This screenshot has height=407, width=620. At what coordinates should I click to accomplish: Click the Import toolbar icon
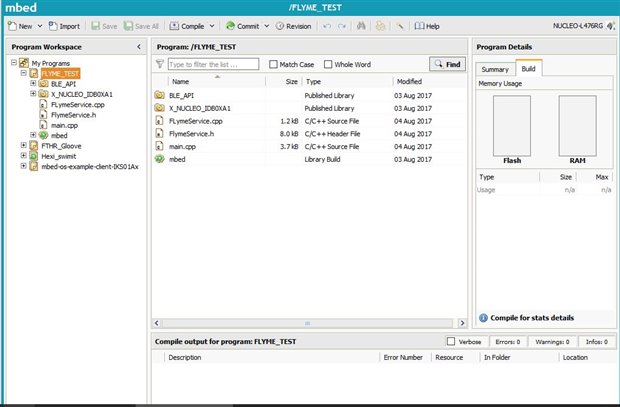point(53,26)
